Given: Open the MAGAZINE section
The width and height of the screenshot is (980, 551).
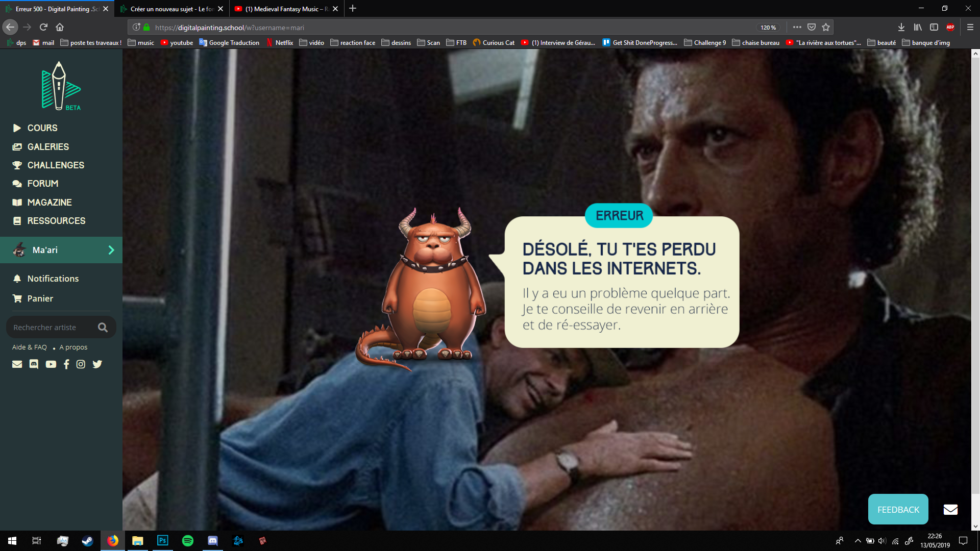Looking at the screenshot, I should click(x=50, y=202).
